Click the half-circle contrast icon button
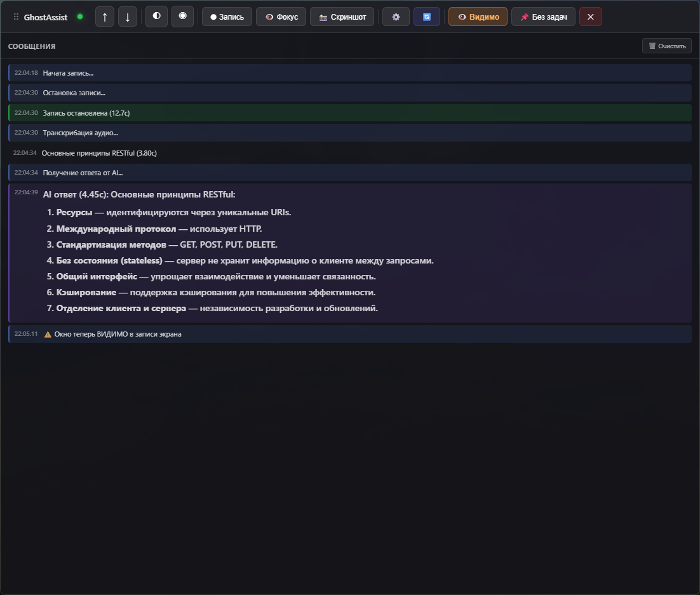Image resolution: width=700 pixels, height=595 pixels. 156,17
